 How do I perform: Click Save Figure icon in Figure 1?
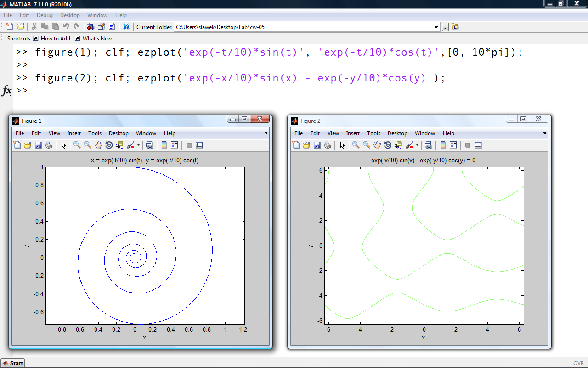[x=38, y=145]
